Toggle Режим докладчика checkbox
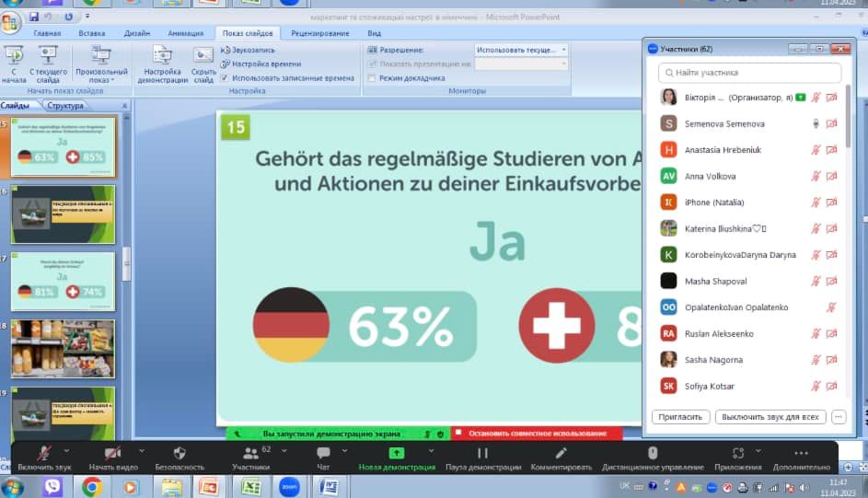This screenshot has width=868, height=498. 372,78
